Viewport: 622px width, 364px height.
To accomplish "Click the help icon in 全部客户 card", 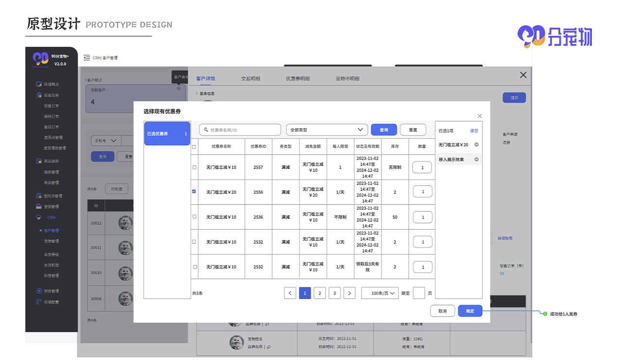I will (x=178, y=88).
